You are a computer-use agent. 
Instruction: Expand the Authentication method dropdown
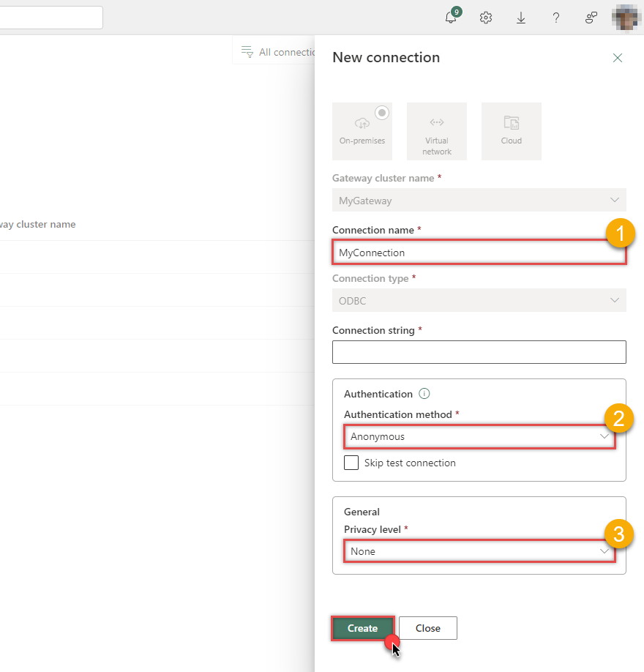pyautogui.click(x=479, y=437)
